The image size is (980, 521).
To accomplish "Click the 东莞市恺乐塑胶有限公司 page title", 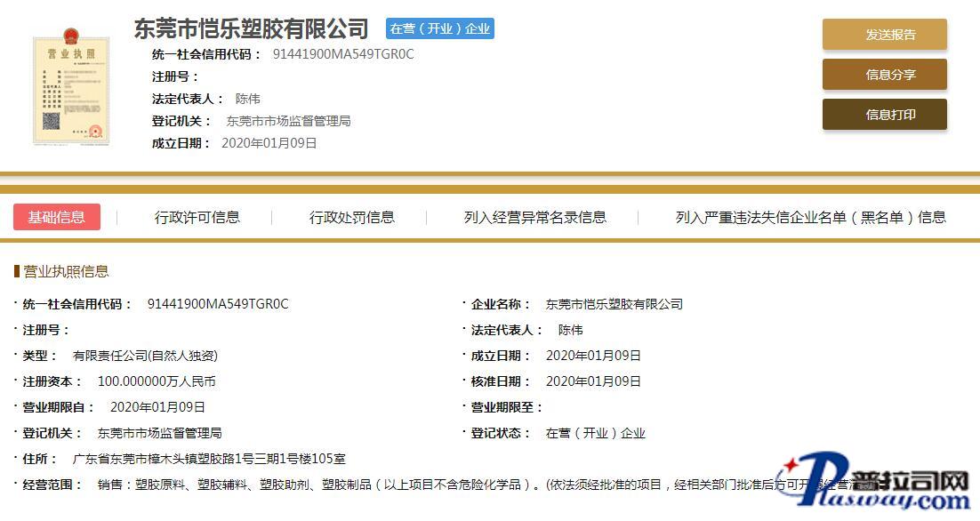I will point(251,29).
